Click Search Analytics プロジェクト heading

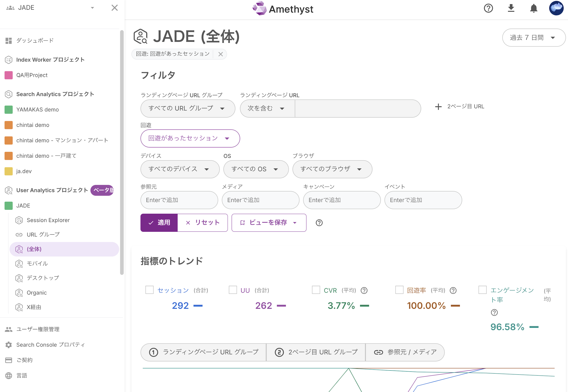(x=55, y=94)
